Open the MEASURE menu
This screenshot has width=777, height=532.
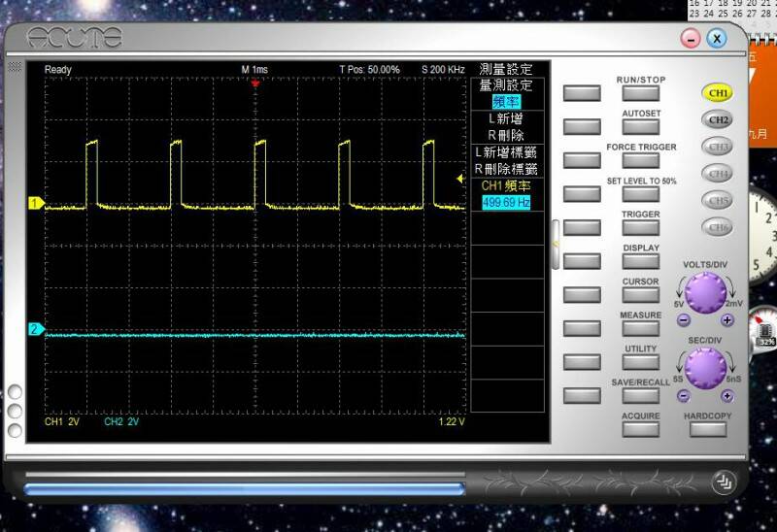[x=640, y=328]
